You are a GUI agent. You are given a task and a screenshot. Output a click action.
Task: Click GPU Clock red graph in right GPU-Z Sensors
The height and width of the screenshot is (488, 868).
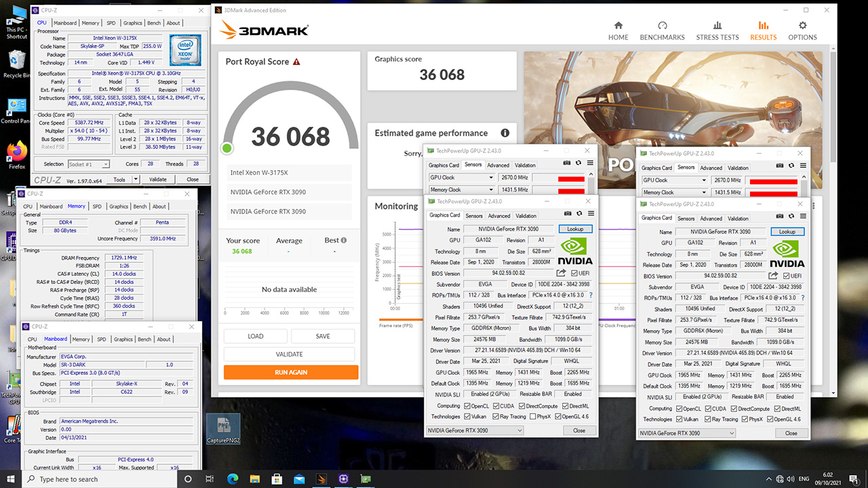click(773, 181)
